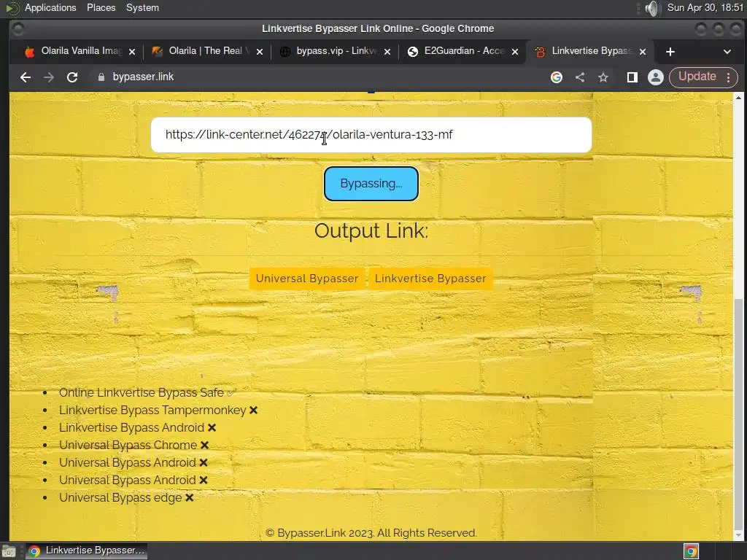Image resolution: width=747 pixels, height=560 pixels.
Task: Share this page via share icon
Action: (580, 77)
